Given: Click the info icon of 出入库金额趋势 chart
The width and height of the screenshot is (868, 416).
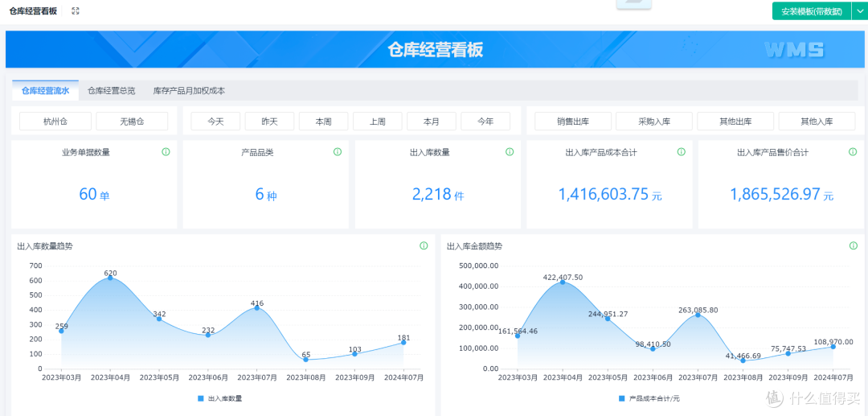Looking at the screenshot, I should click(x=853, y=246).
